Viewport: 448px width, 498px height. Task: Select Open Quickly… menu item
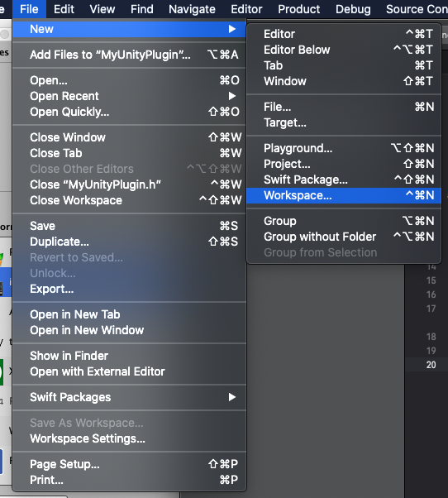coord(129,112)
